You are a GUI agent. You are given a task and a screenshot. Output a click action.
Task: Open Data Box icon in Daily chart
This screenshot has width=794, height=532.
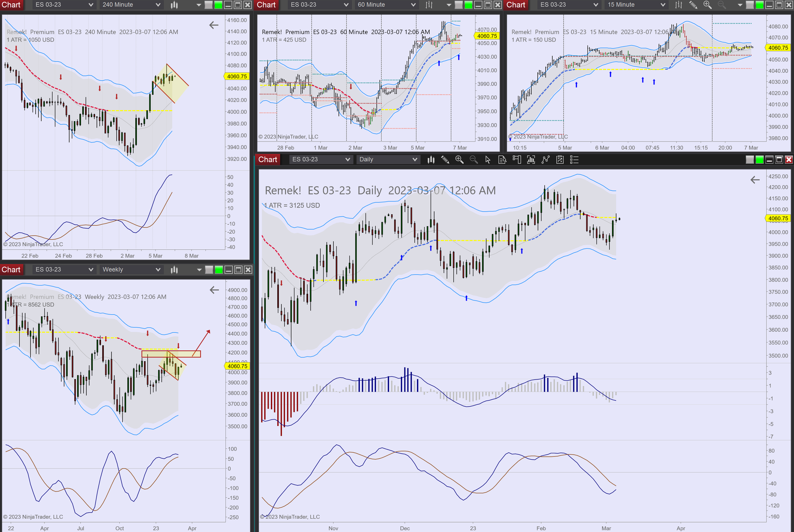pos(502,159)
